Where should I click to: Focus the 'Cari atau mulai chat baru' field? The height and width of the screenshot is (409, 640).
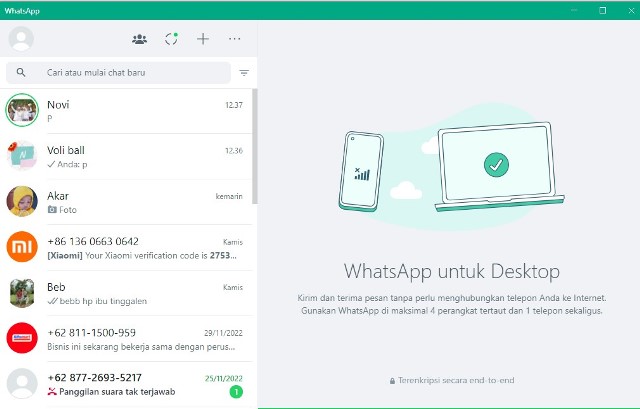pos(118,73)
